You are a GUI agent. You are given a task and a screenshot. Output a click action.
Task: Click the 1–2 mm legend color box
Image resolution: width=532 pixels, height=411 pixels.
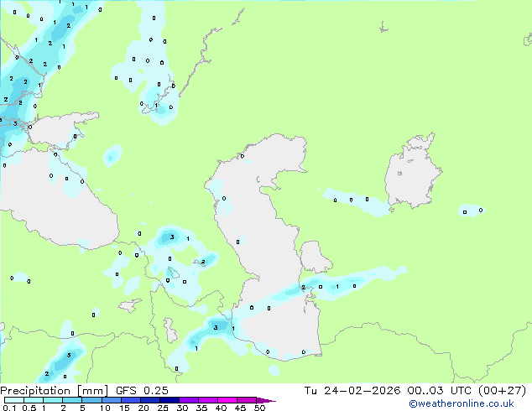tap(53, 400)
